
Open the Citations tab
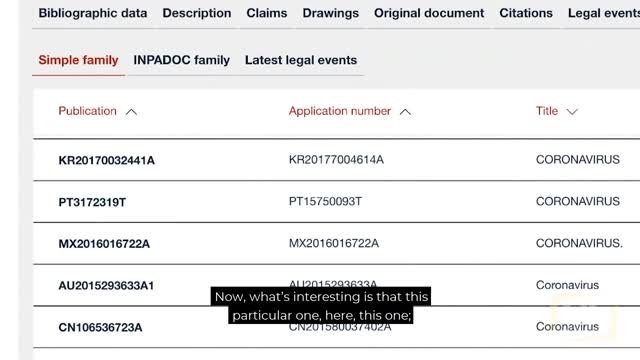(x=526, y=13)
